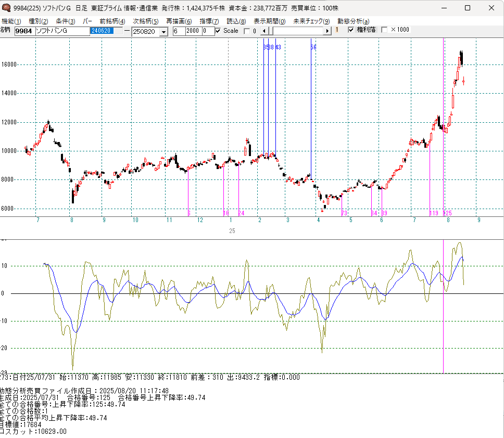This screenshot has height=438, width=504.
Task: Open the 機能(1) menu
Action: [11, 21]
